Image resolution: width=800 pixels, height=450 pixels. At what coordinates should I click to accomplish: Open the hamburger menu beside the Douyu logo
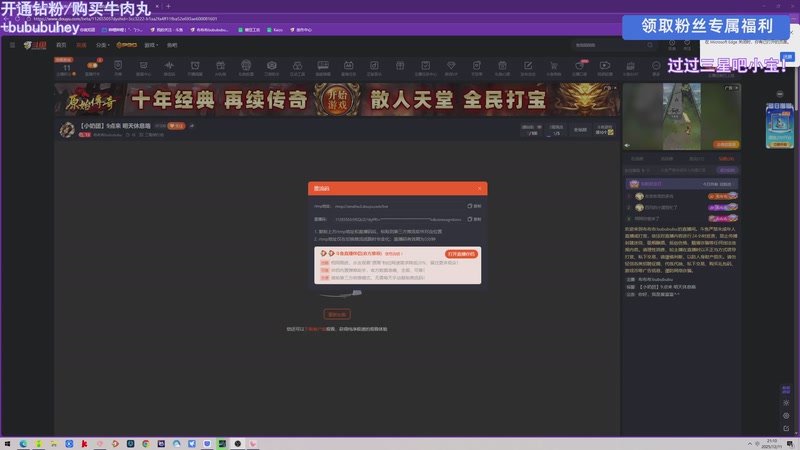tap(12, 45)
